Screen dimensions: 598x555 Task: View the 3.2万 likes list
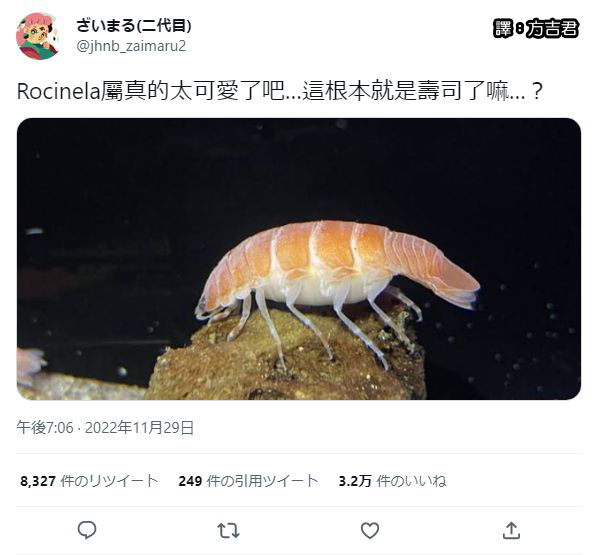(392, 481)
